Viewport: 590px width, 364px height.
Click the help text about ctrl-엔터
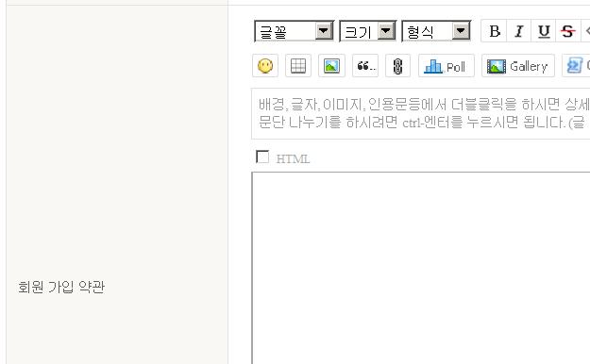pos(422,123)
